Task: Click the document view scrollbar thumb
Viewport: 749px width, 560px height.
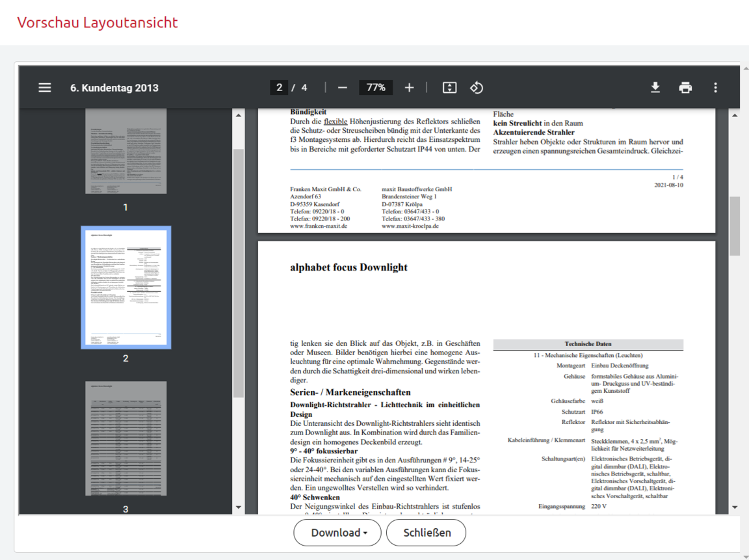Action: click(735, 226)
